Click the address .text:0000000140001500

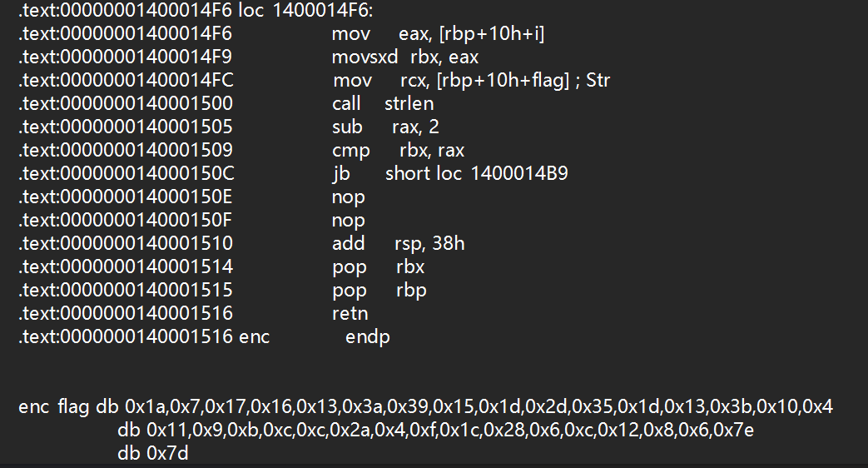click(126, 104)
